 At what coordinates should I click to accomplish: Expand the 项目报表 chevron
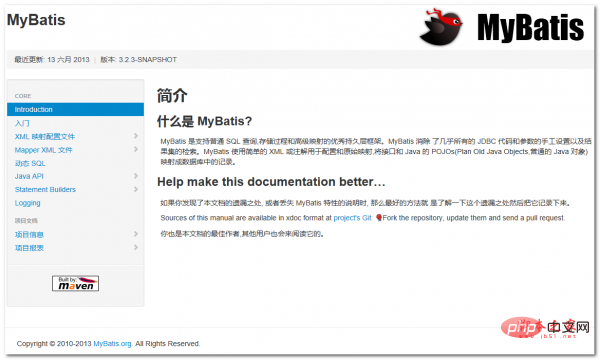point(136,247)
